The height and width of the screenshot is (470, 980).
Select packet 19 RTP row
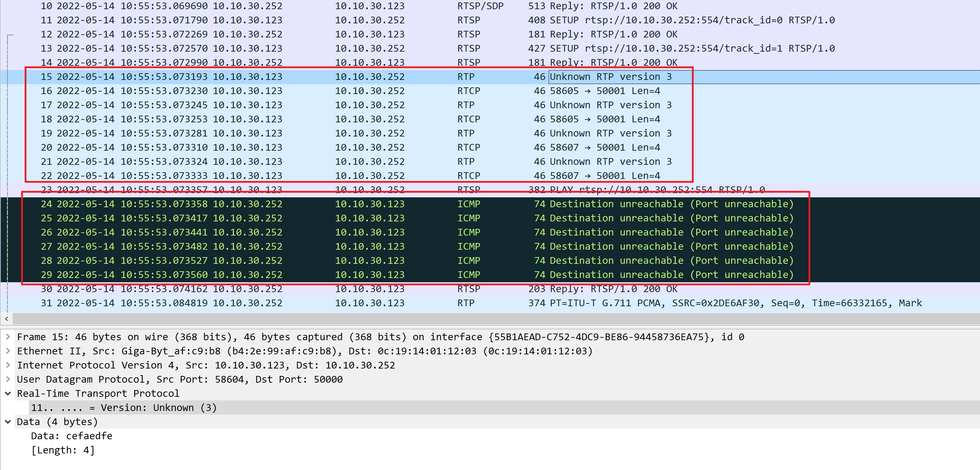point(490,133)
